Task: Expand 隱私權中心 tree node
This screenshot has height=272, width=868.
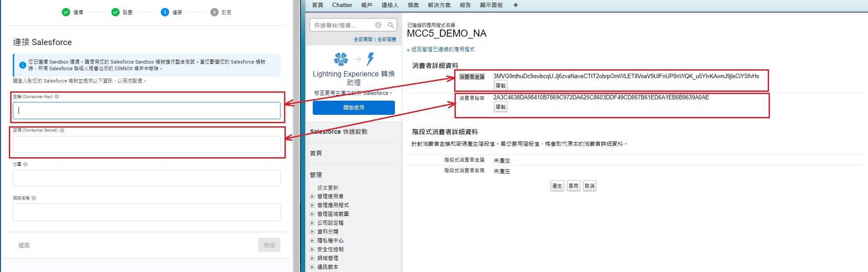Action: point(312,241)
